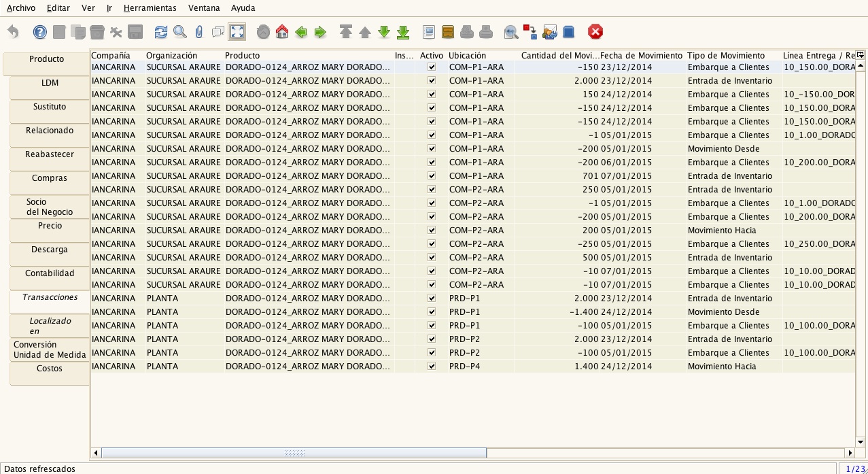Screen dimensions: 868x474
Task: Sort by Fecha de Movimiento column header
Action: [642, 55]
